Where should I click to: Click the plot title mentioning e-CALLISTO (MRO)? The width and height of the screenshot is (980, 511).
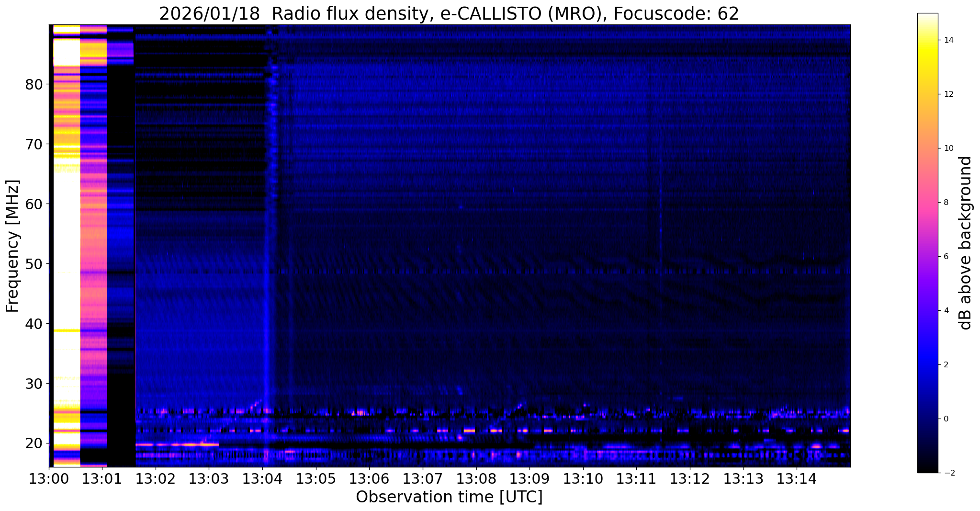tap(449, 14)
